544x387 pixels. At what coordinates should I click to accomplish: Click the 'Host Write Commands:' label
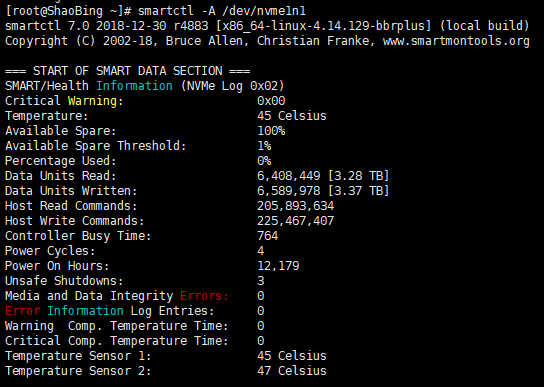75,221
